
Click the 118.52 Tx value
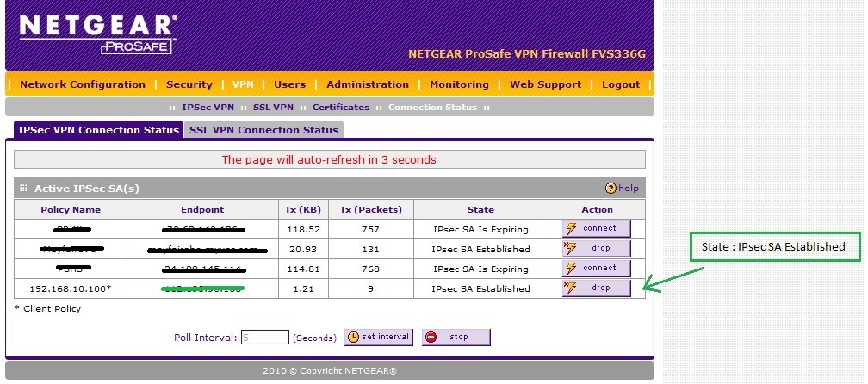(303, 229)
